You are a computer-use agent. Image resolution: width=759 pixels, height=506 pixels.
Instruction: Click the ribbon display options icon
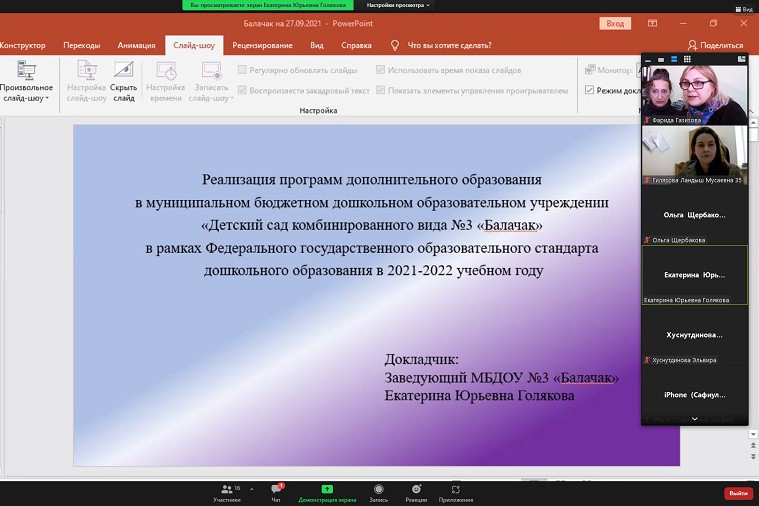(x=653, y=23)
